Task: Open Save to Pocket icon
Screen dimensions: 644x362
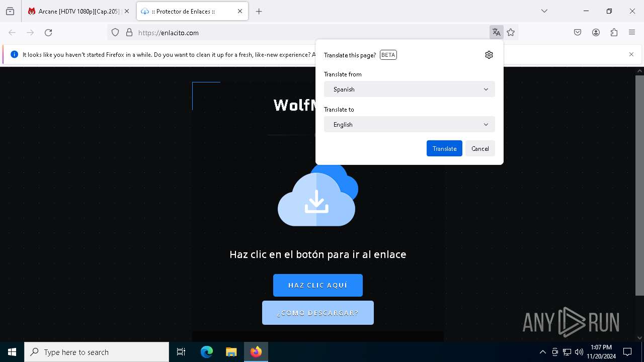Action: coord(578,33)
